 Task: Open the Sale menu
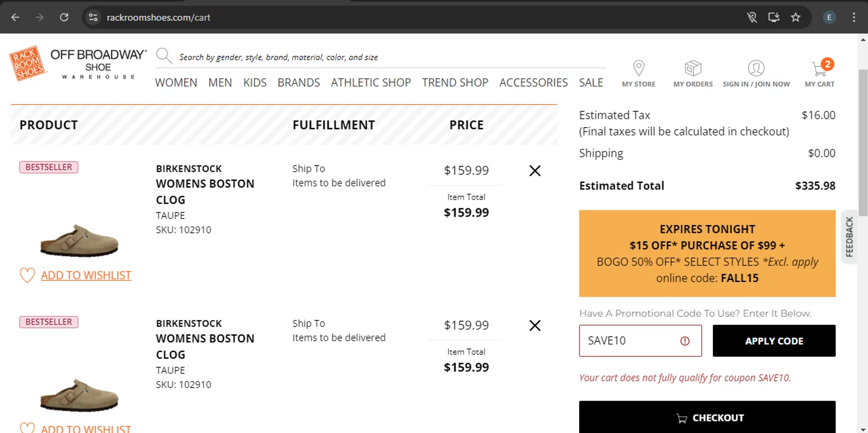[x=591, y=83]
